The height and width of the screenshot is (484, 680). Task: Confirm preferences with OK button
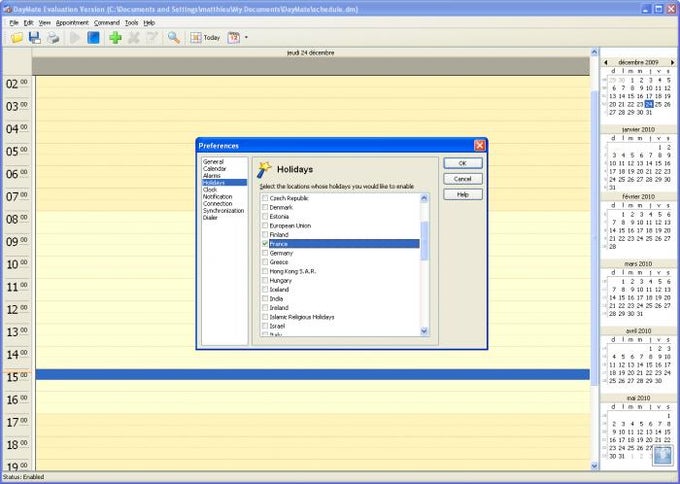[463, 163]
